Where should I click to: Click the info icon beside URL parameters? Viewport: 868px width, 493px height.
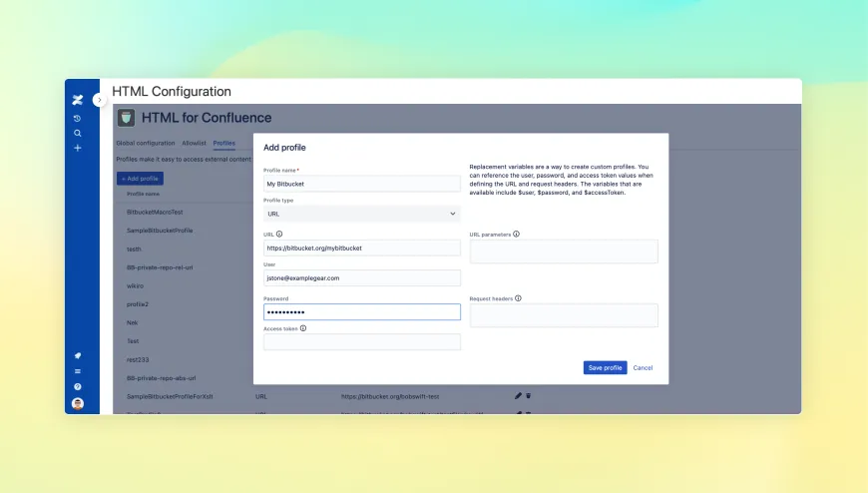(x=516, y=235)
